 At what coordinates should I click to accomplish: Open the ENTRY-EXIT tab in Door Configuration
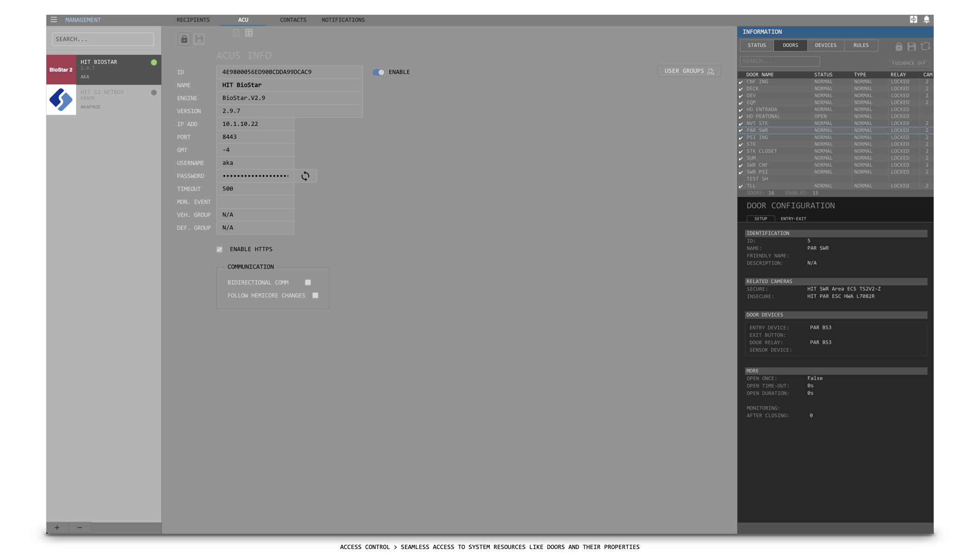793,218
